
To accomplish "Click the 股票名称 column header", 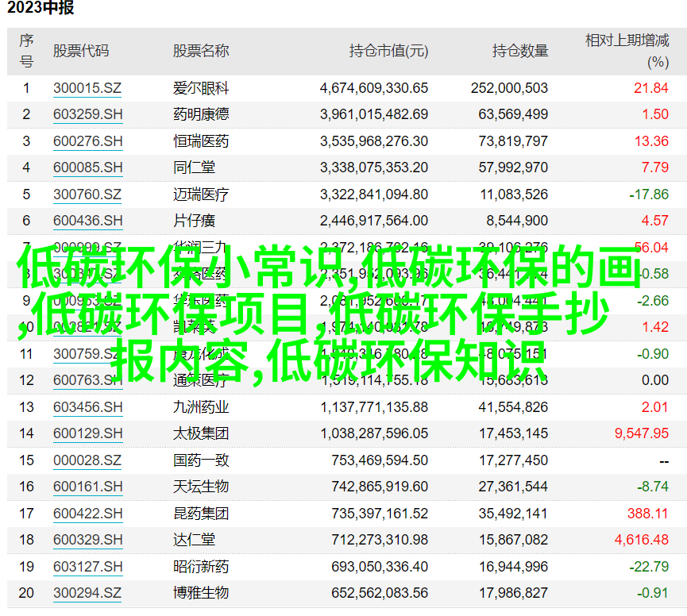I will (201, 52).
